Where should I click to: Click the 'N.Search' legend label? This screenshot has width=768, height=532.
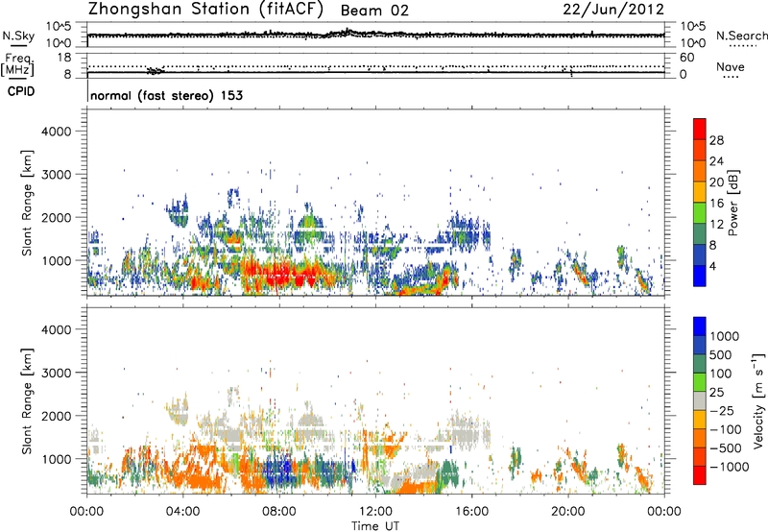742,36
